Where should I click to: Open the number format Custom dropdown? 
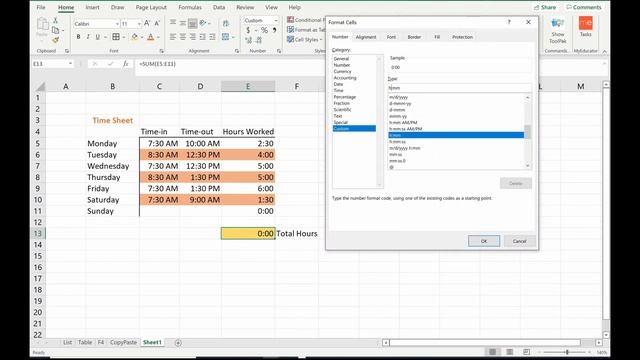click(x=276, y=20)
